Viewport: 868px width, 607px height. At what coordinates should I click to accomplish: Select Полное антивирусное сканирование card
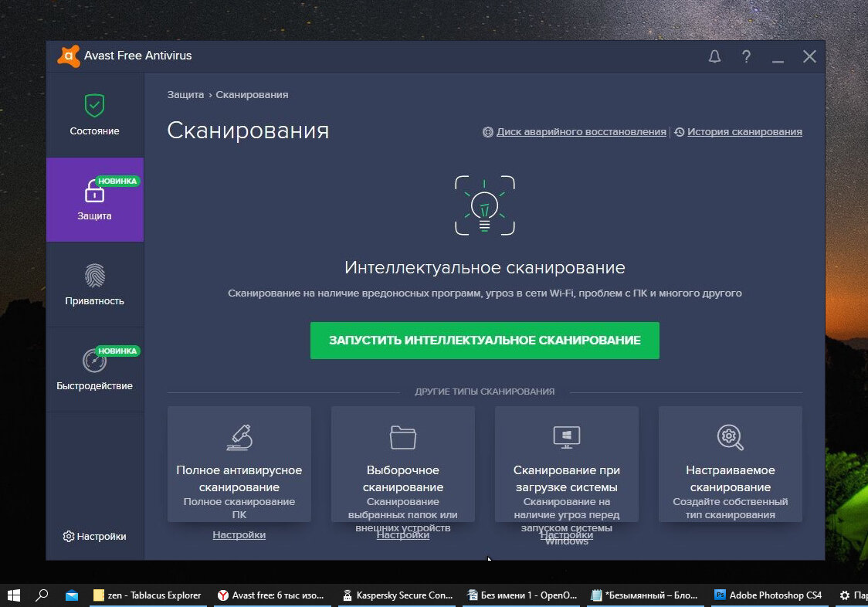tap(239, 464)
